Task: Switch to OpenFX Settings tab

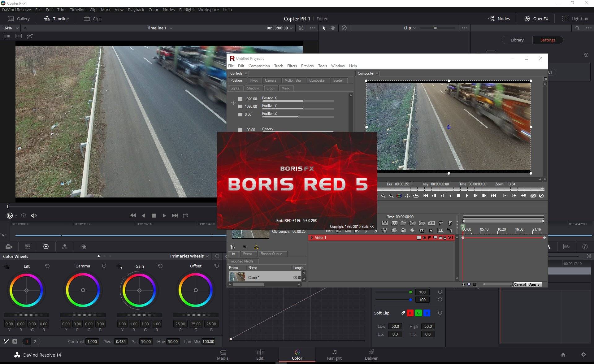Action: (548, 40)
